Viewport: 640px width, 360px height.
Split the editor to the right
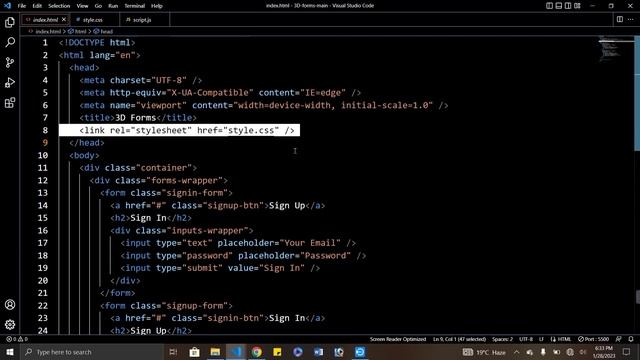tap(620, 19)
